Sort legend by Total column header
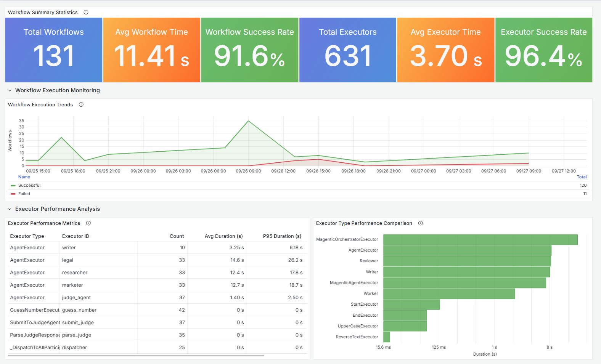The image size is (601, 364). point(582,177)
